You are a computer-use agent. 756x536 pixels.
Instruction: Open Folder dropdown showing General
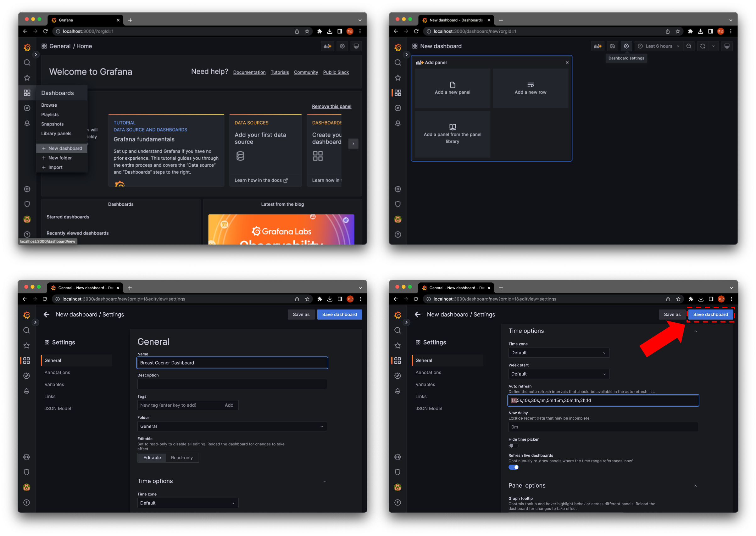coord(232,426)
